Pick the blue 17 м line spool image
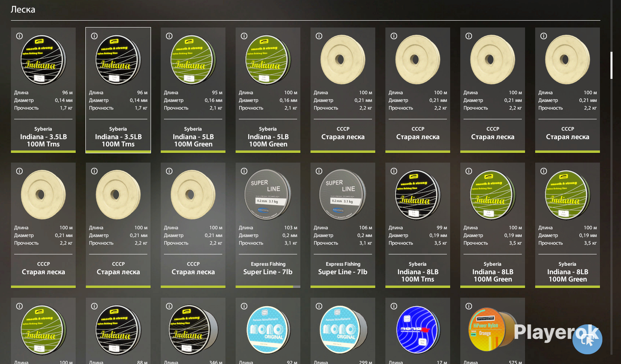The width and height of the screenshot is (621, 364). pyautogui.click(x=419, y=330)
